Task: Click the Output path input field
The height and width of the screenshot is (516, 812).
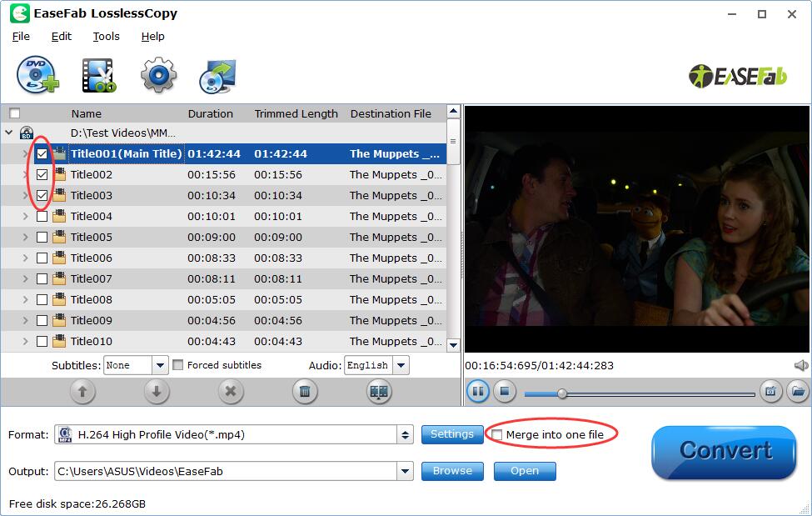Action: tap(226, 471)
